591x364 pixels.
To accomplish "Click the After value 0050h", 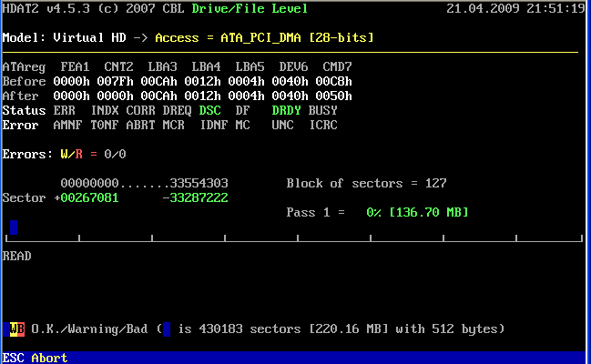I will pos(333,96).
